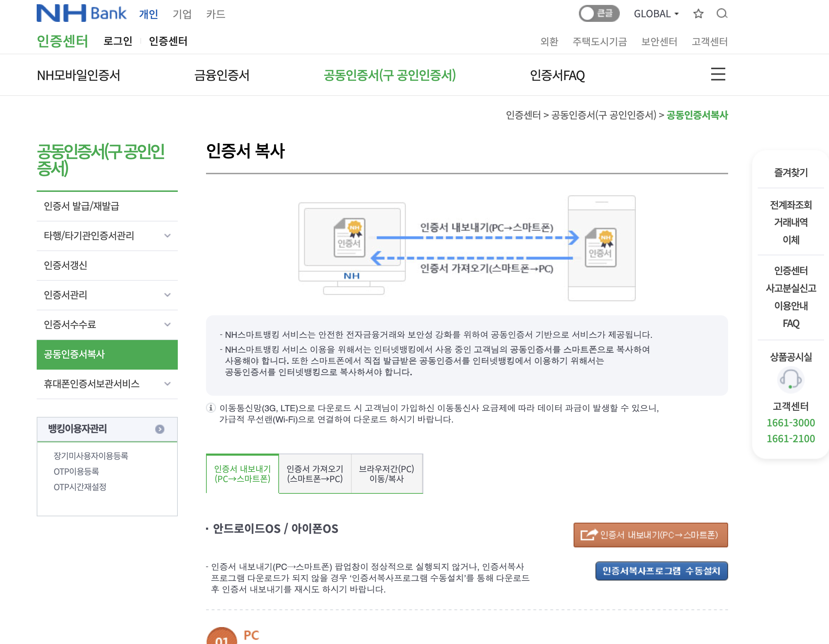Click the NH Bank logo

81,13
